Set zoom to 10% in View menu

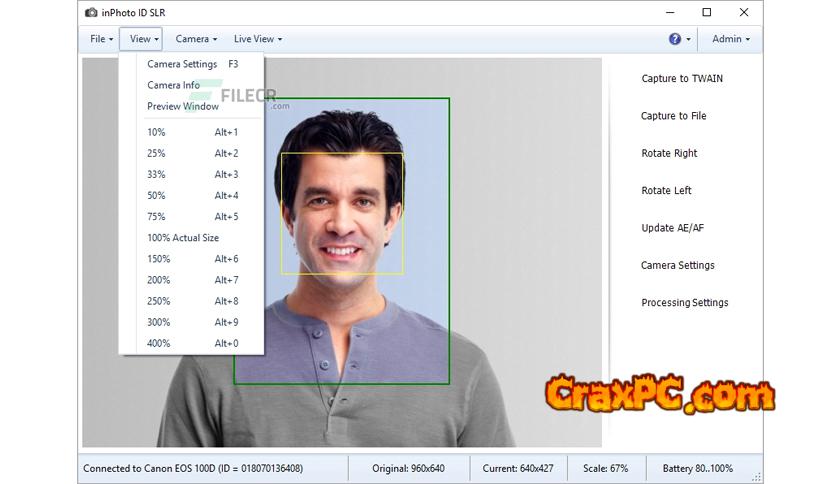coord(157,132)
